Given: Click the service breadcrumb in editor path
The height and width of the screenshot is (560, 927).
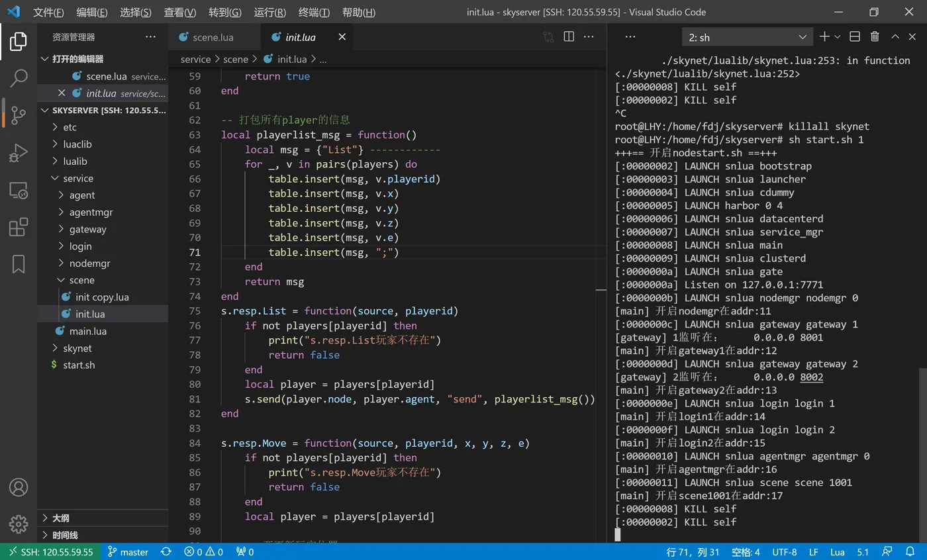Looking at the screenshot, I should [x=195, y=59].
